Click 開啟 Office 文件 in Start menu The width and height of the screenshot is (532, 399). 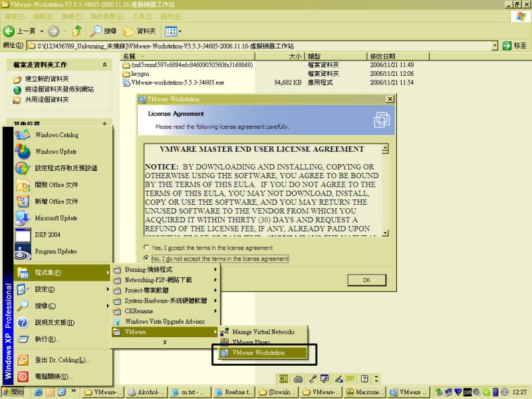[x=63, y=185]
